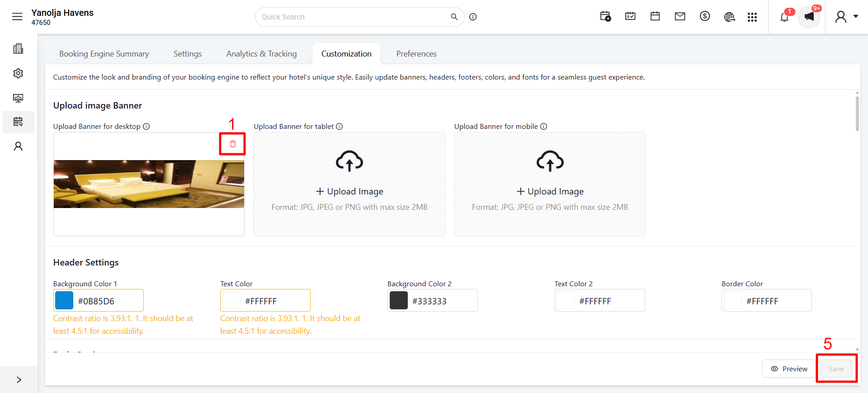Switch to Analytics & Tracking tab
This screenshot has width=868, height=393.
[x=262, y=54]
